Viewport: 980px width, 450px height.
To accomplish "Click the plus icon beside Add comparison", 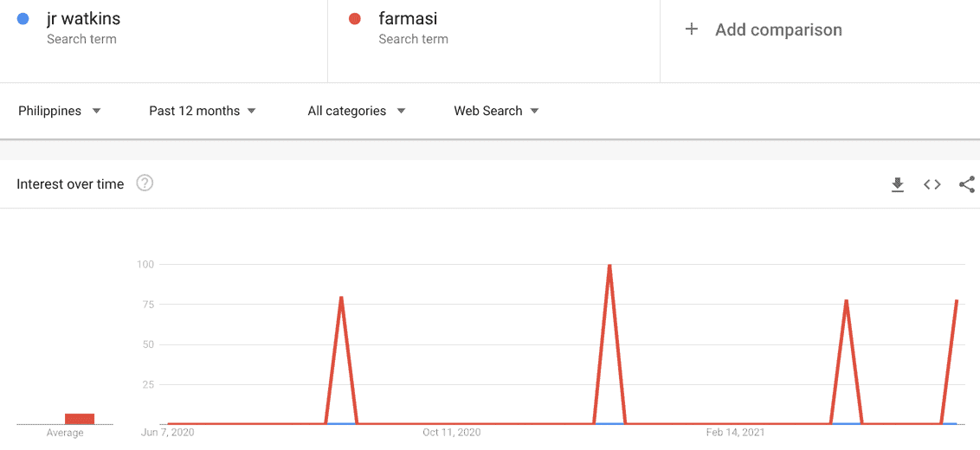I will (x=691, y=29).
